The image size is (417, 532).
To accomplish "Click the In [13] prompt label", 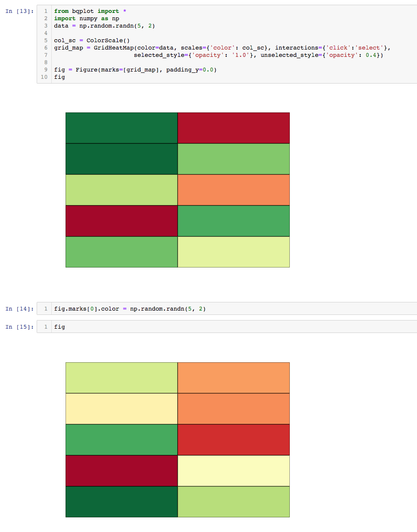I will tap(20, 11).
